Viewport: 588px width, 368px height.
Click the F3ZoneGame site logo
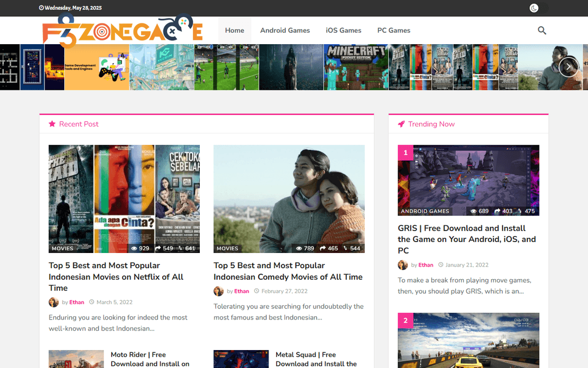pyautogui.click(x=122, y=31)
